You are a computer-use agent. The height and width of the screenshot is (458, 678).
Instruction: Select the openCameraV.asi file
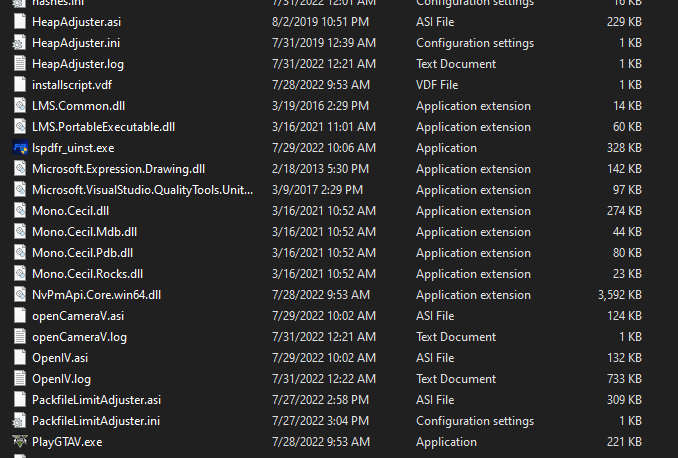78,316
